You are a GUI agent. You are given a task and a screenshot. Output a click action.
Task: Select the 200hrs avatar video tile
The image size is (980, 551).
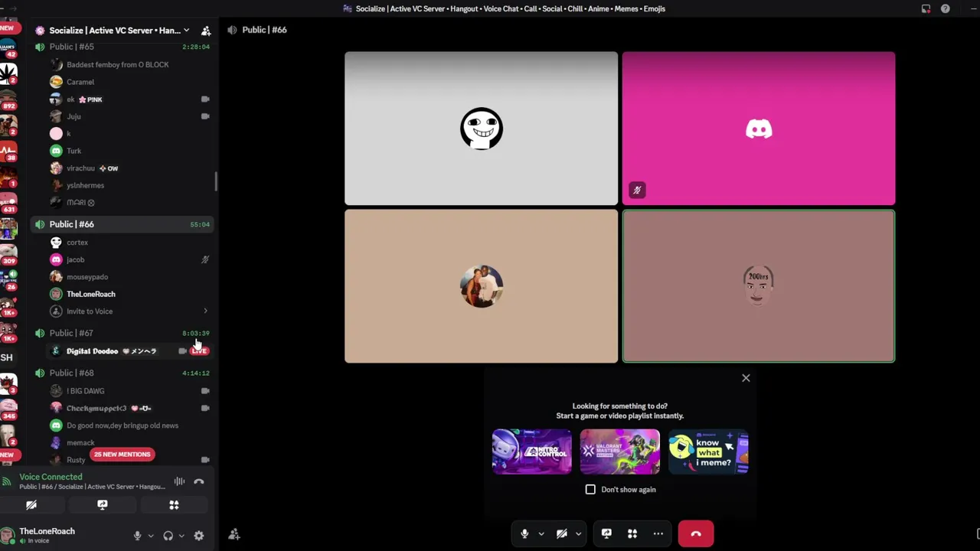[x=759, y=286]
